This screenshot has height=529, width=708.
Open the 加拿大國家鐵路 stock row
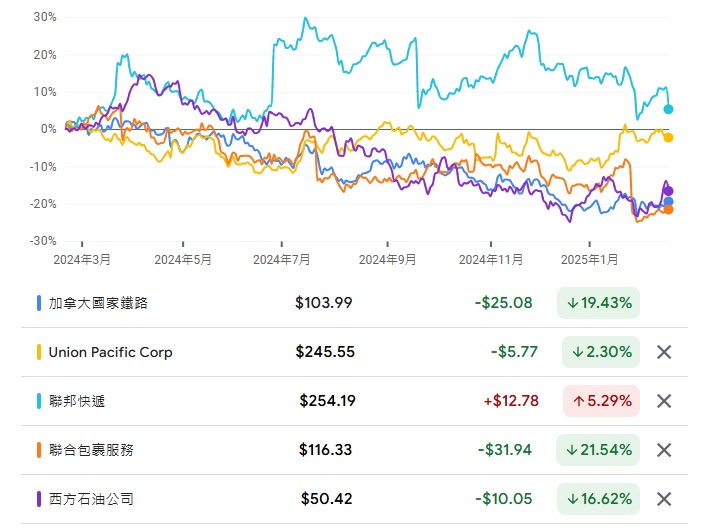354,303
